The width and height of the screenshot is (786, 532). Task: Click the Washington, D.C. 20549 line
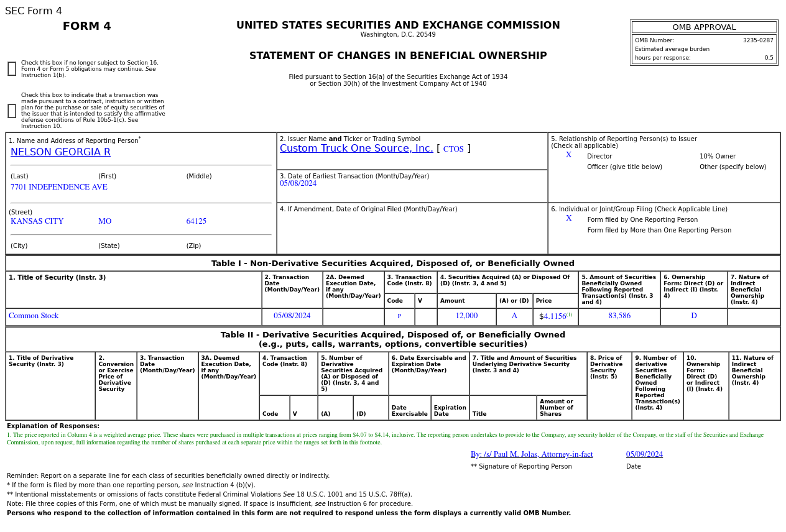pos(398,34)
